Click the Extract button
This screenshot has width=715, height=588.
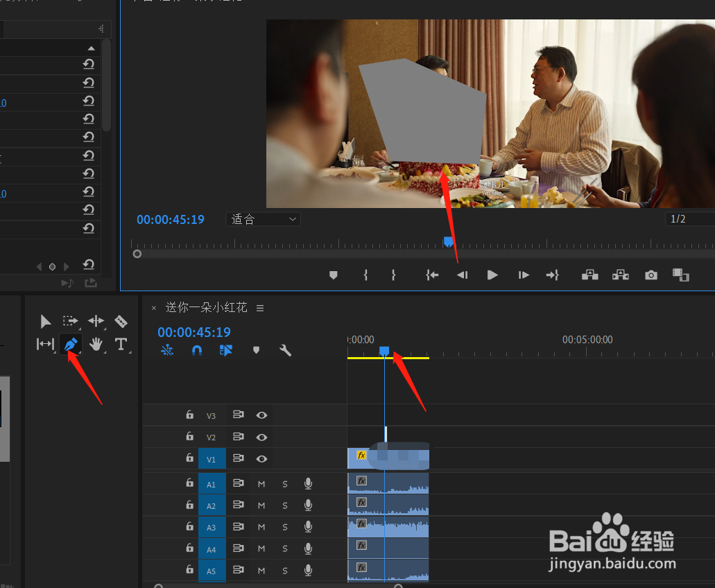pyautogui.click(x=621, y=275)
